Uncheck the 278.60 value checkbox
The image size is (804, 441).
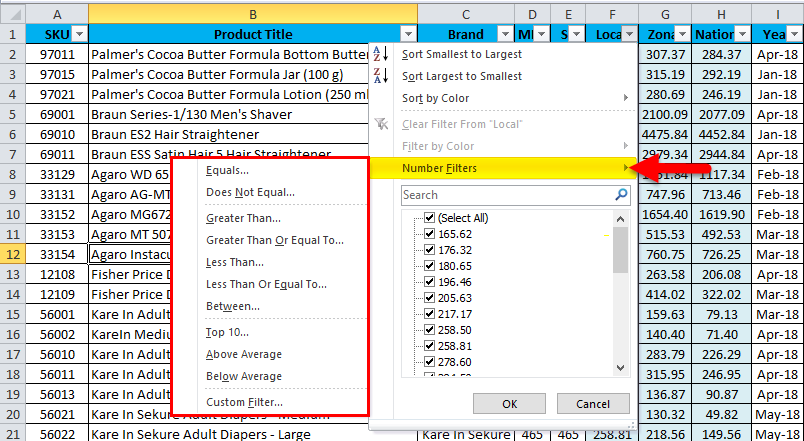pyautogui.click(x=430, y=362)
